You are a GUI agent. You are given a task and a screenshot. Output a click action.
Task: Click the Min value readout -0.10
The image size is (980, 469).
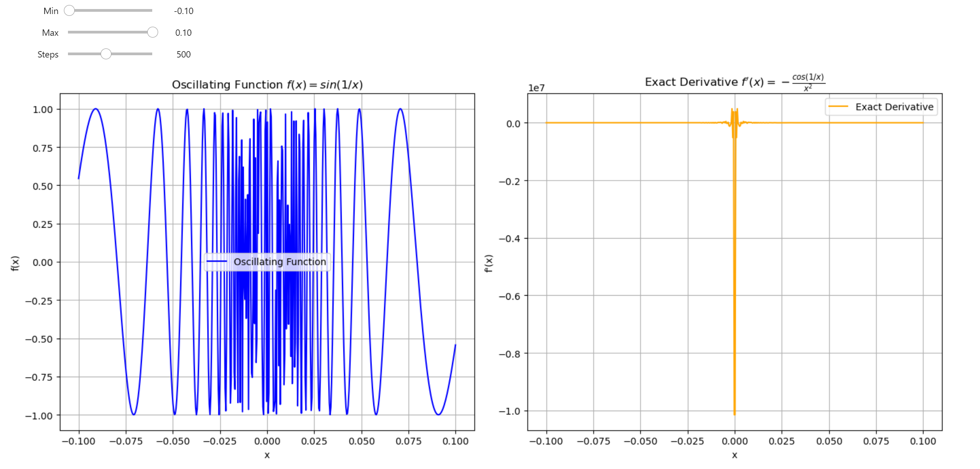point(183,11)
